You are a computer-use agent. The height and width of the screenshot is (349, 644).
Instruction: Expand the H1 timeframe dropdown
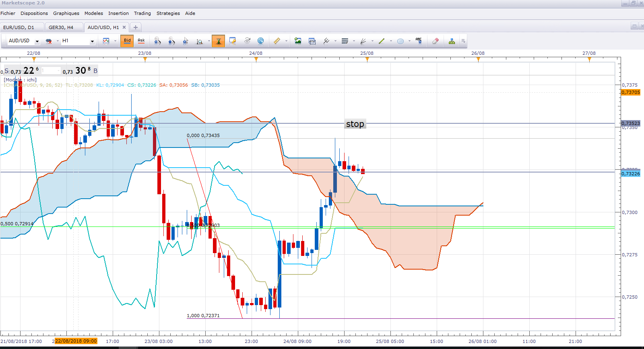(92, 41)
